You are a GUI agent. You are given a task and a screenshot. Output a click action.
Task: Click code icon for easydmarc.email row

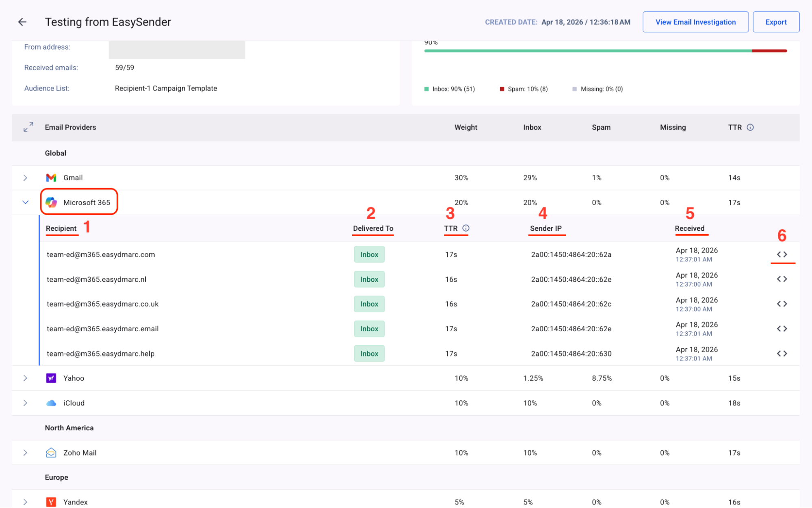pos(782,329)
